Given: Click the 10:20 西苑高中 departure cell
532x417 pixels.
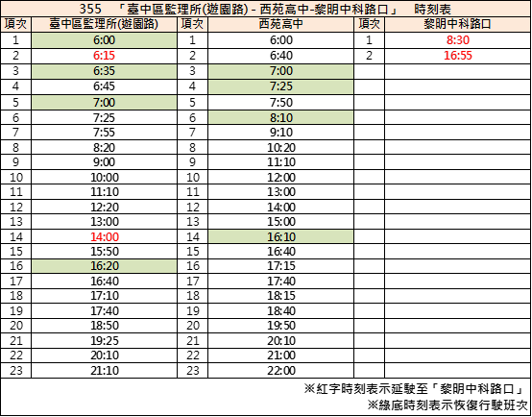Looking at the screenshot, I should coord(281,148).
